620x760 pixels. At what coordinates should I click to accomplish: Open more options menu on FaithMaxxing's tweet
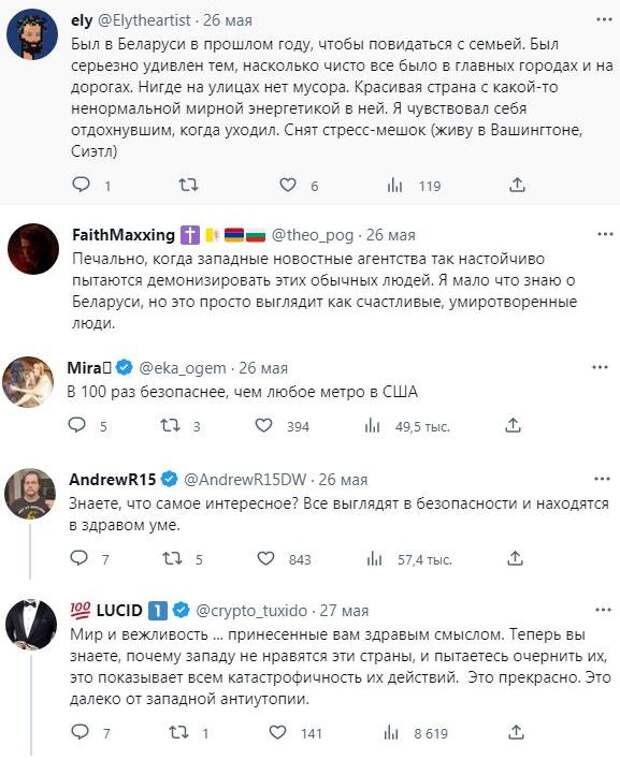(605, 234)
